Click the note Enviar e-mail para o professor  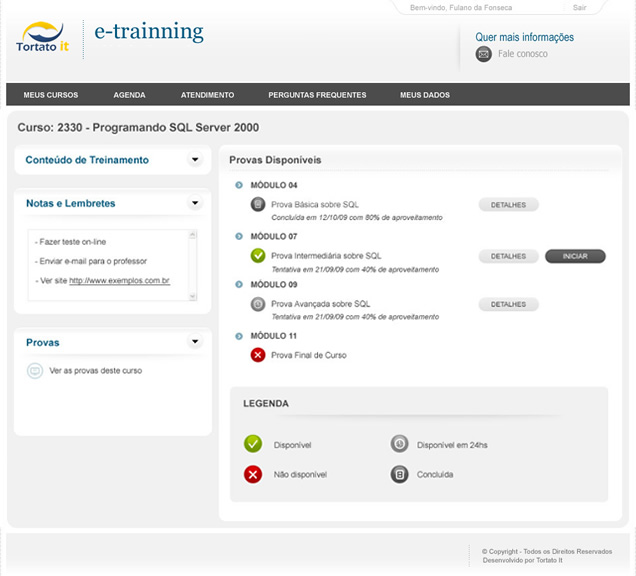[x=91, y=261]
